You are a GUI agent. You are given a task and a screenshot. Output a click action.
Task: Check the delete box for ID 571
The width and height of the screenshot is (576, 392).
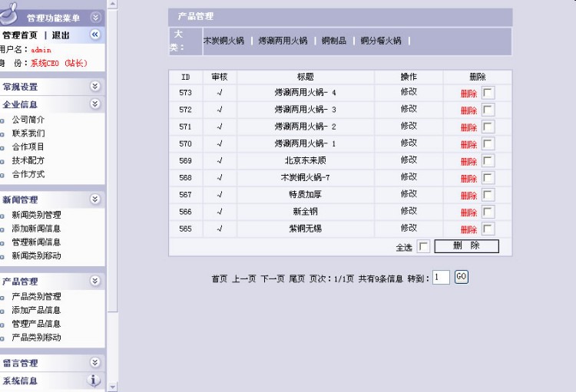point(488,127)
